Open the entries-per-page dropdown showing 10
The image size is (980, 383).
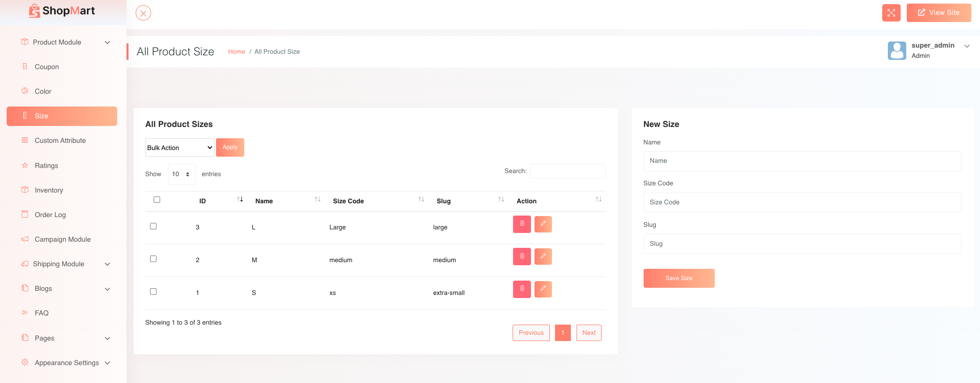[x=181, y=174]
